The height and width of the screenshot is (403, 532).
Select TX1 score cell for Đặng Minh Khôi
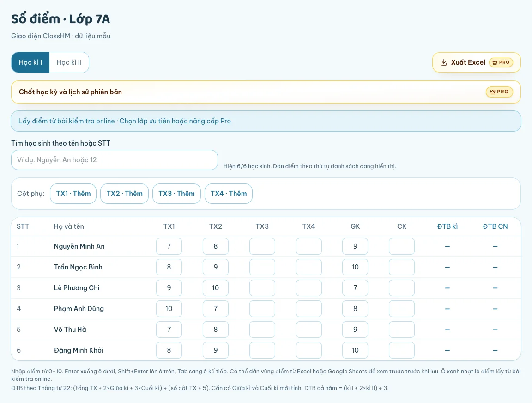coord(169,350)
